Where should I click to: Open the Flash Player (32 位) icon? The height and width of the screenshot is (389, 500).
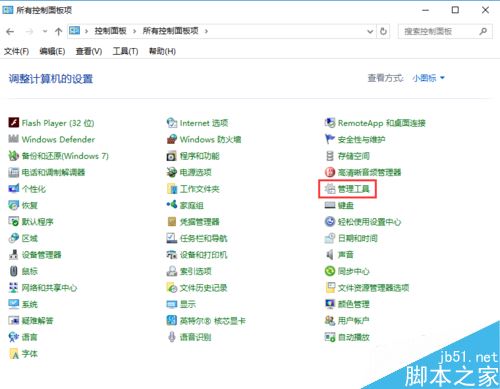[14, 123]
